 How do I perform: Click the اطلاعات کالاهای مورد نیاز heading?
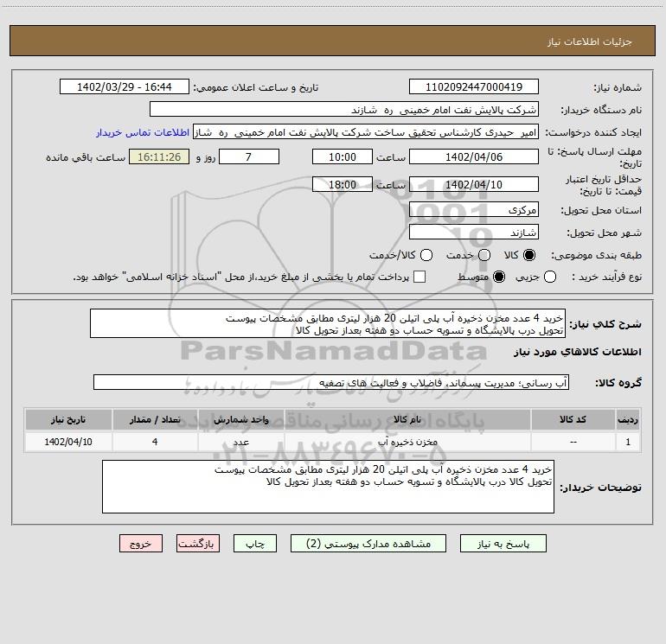pos(577,352)
